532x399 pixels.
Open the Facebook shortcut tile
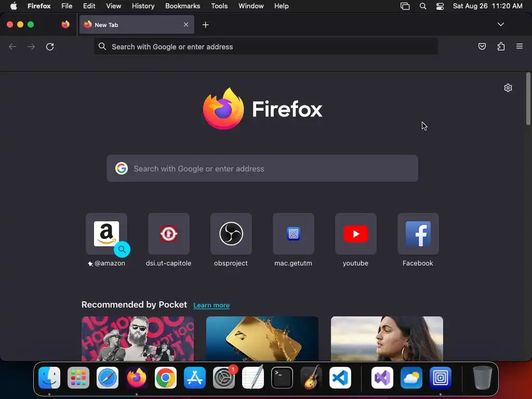[418, 233]
